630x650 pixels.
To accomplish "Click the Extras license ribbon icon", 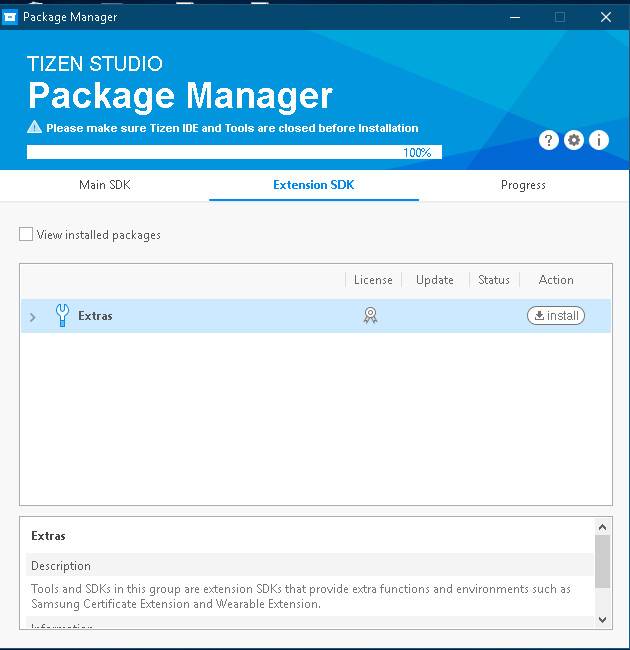I will coord(370,315).
